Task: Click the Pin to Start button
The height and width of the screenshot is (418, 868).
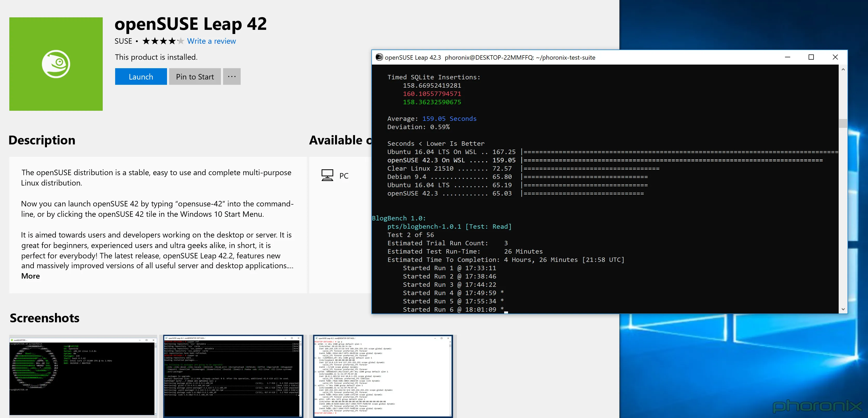Action: click(195, 76)
